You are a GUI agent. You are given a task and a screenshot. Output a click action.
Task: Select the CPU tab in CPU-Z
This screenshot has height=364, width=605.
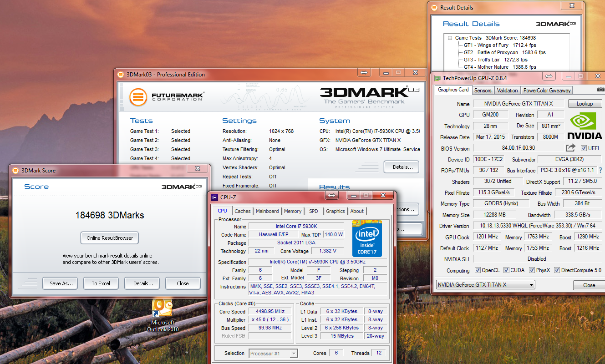pos(222,211)
